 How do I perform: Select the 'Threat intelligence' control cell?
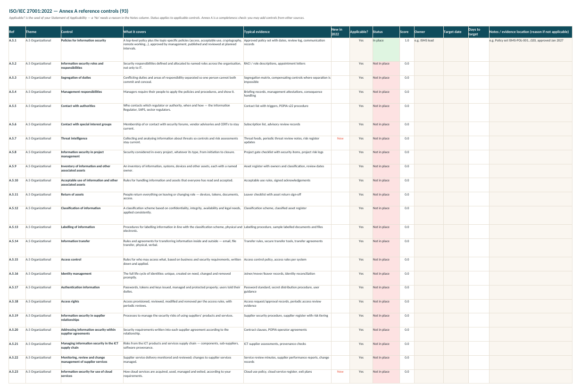tap(91, 143)
